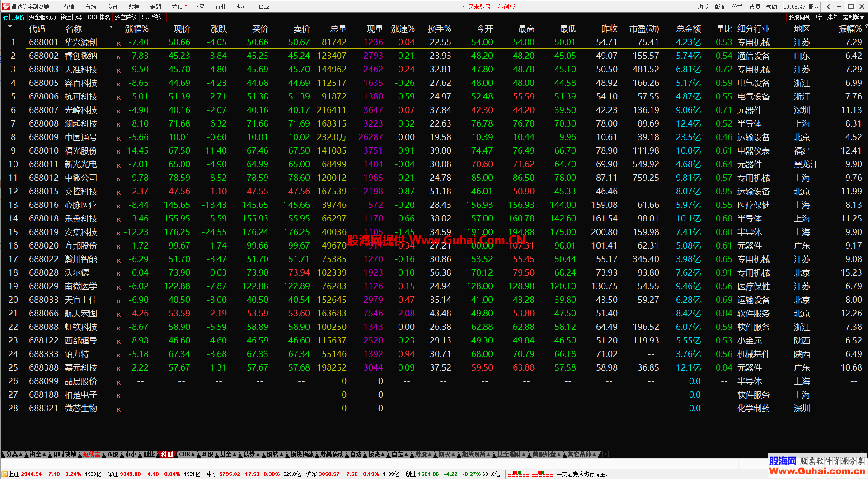Screen dimensions: 868x479
Task: Open the 帮助 menu
Action: [772, 7]
